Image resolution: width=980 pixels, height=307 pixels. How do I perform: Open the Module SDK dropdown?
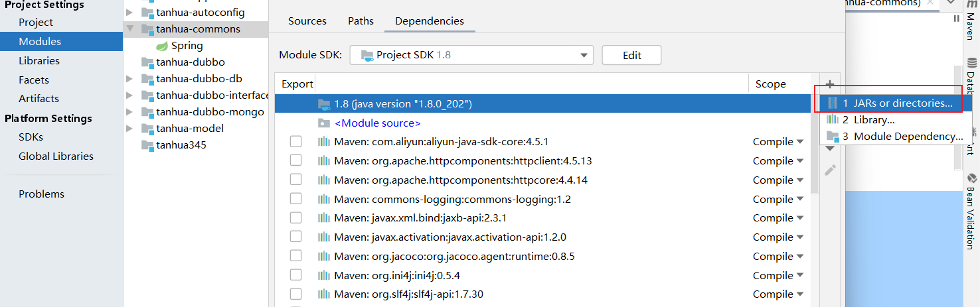(471, 55)
